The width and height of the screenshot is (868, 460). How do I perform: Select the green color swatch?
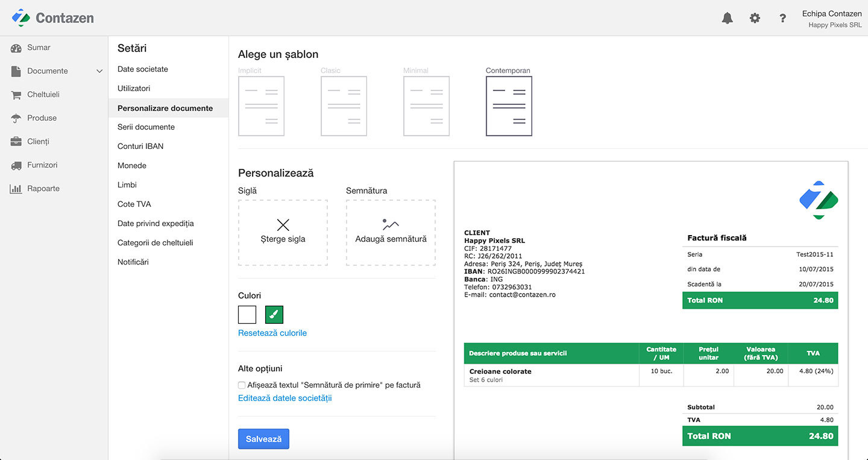[x=274, y=315]
